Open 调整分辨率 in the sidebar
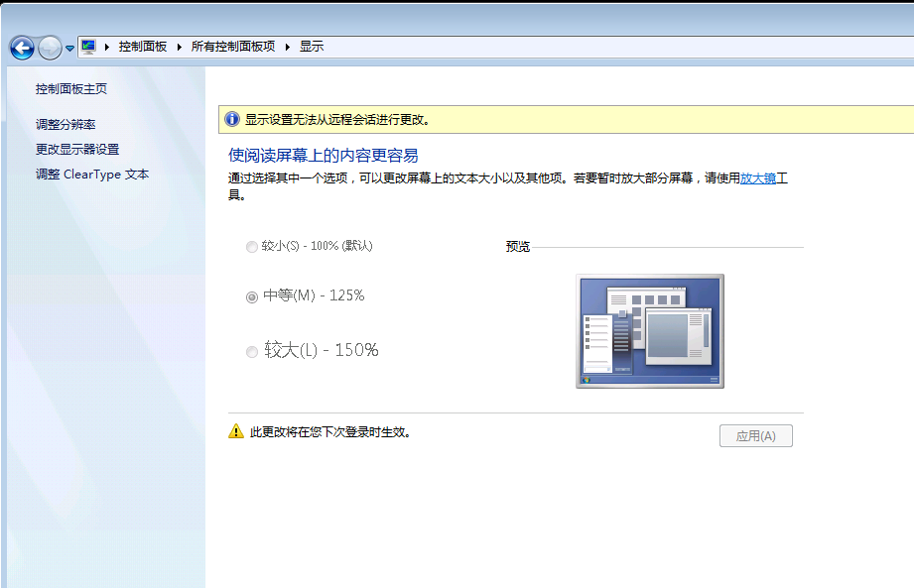The image size is (914, 588). click(65, 124)
